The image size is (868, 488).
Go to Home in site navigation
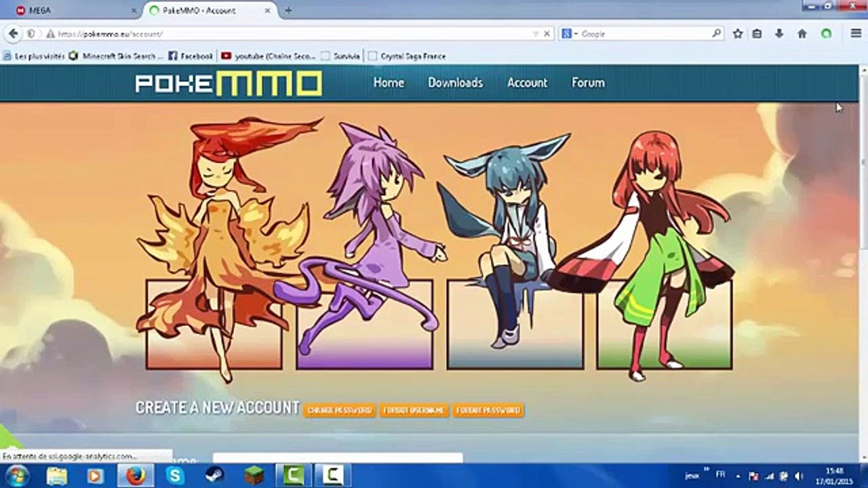click(389, 83)
